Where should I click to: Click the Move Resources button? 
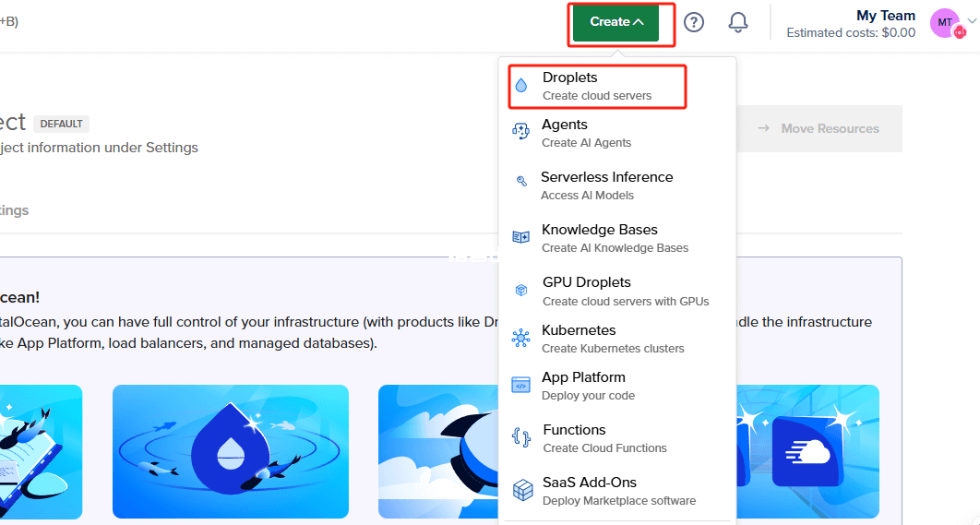coord(819,128)
